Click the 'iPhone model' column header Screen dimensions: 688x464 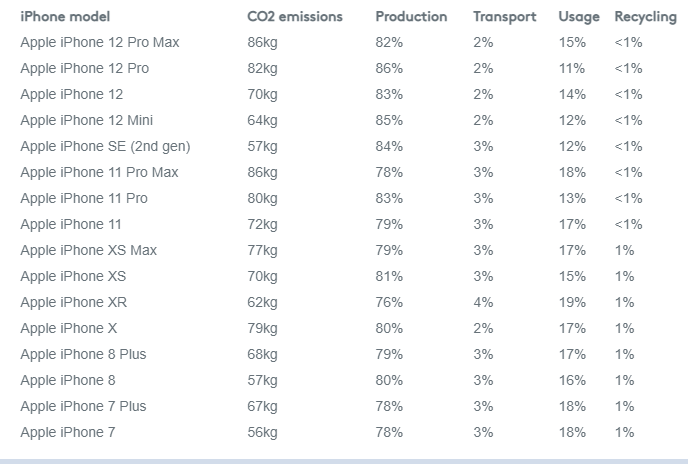point(65,17)
